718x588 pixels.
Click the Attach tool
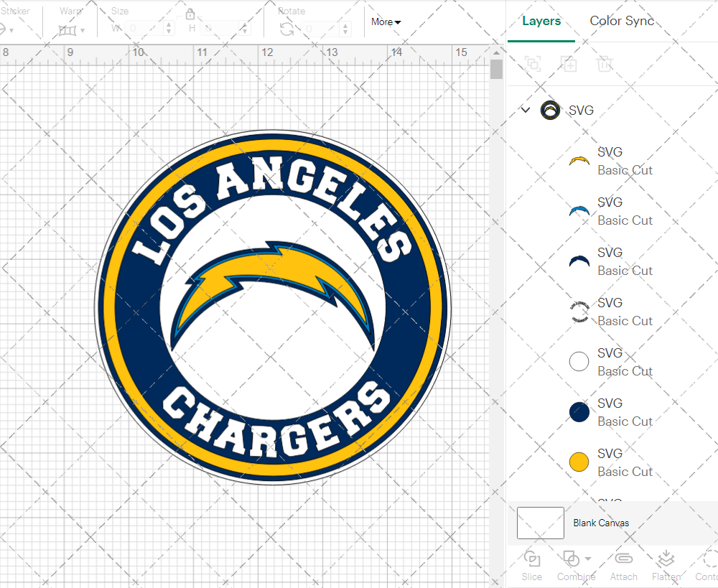(624, 566)
